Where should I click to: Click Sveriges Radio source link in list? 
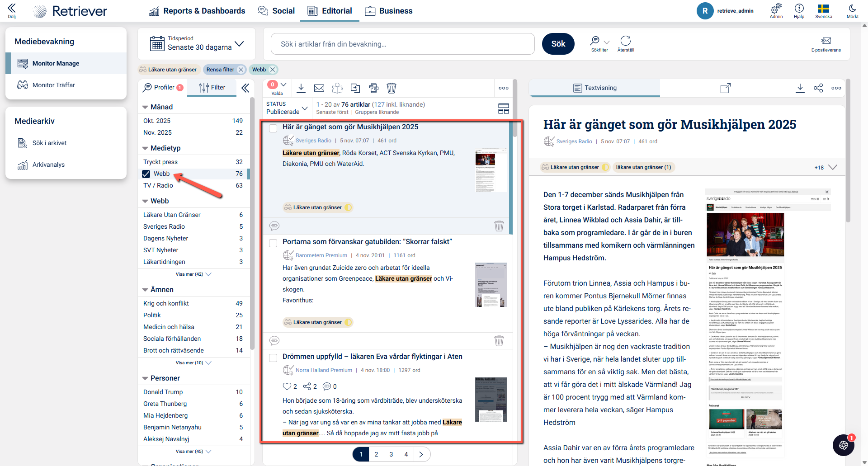(x=313, y=141)
